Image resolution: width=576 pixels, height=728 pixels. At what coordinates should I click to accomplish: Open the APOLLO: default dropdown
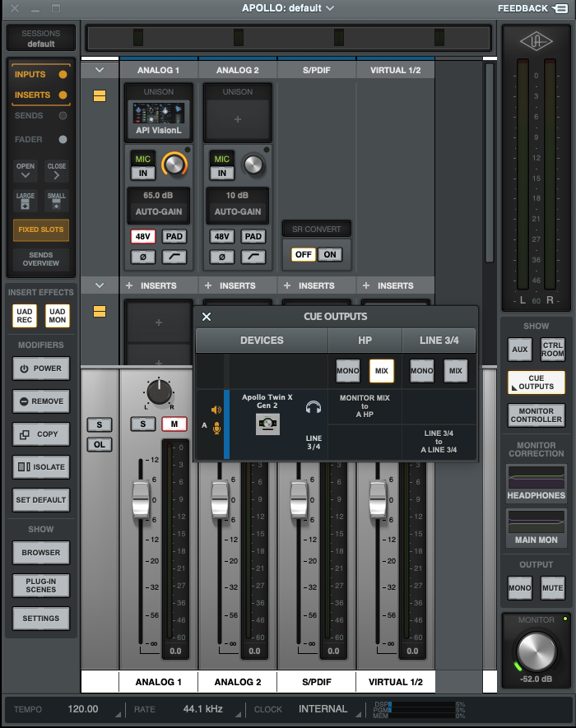tap(288, 8)
